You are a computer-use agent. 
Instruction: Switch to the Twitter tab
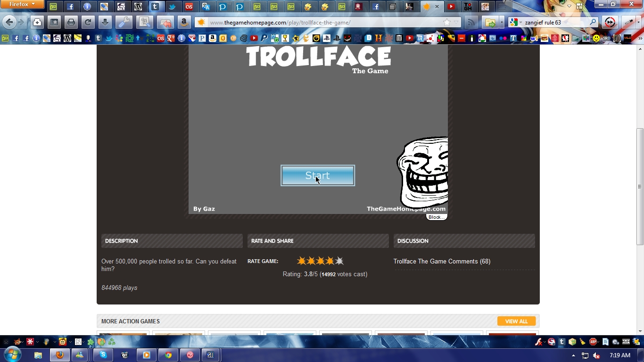click(172, 7)
